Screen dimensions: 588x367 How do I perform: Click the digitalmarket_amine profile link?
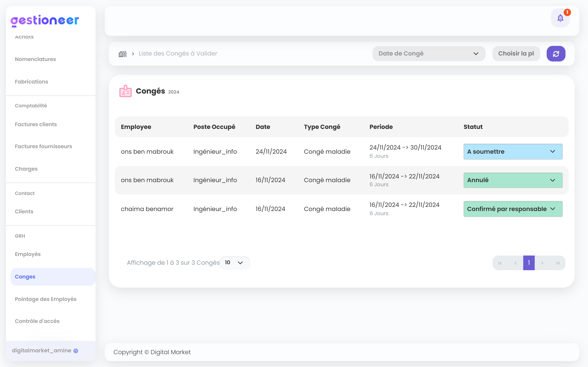pyautogui.click(x=45, y=350)
